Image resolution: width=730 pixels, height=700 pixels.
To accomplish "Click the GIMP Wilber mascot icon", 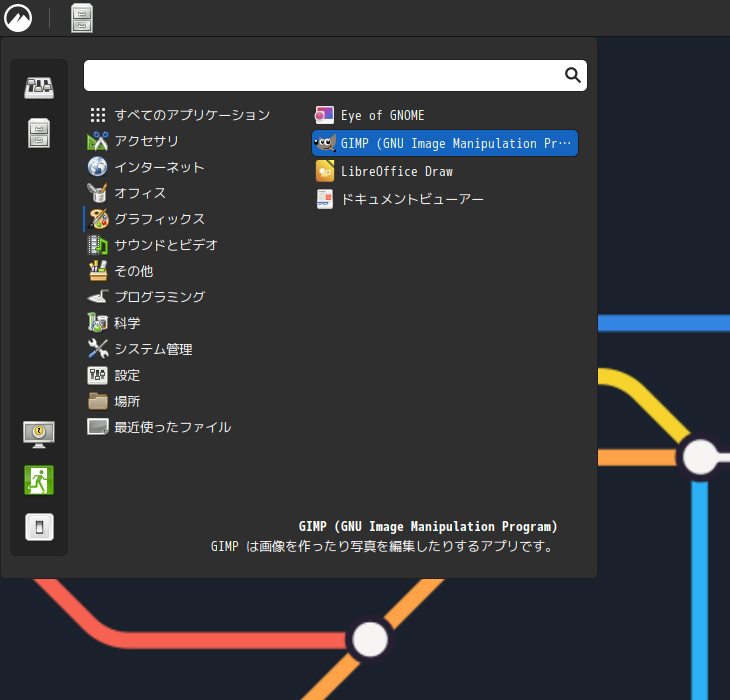I will (324, 143).
